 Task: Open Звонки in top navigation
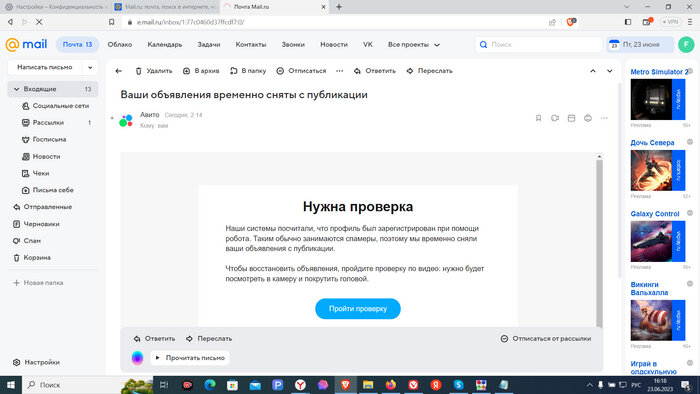click(293, 45)
